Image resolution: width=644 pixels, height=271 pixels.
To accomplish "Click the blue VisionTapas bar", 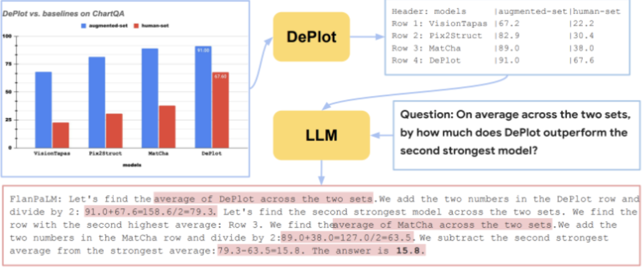I will [x=43, y=109].
